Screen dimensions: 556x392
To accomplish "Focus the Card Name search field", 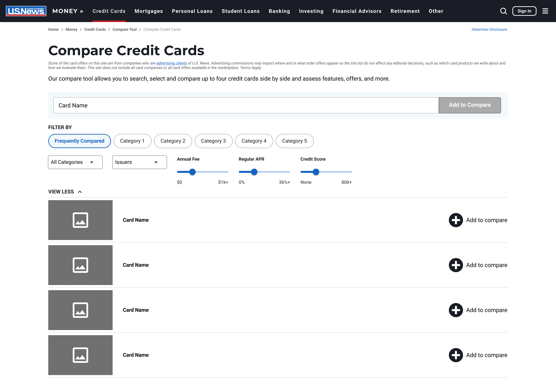I will pos(246,105).
